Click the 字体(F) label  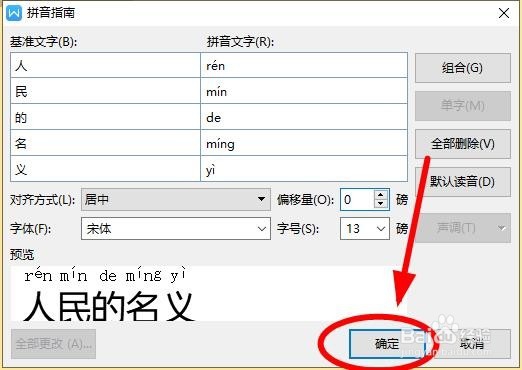click(31, 229)
